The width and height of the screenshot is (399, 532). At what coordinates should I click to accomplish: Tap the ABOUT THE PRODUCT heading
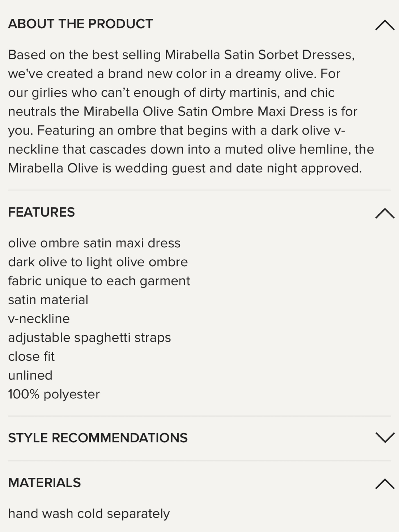pyautogui.click(x=80, y=24)
